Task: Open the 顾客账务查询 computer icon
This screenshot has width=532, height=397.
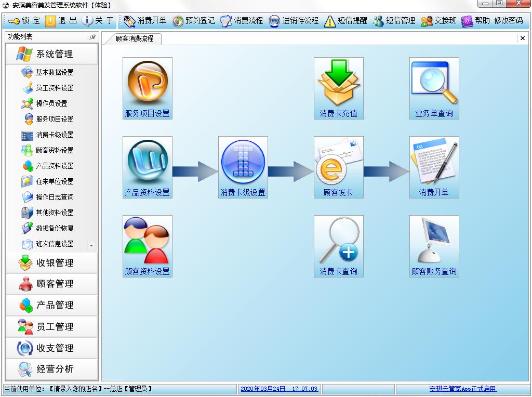Action: 434,246
